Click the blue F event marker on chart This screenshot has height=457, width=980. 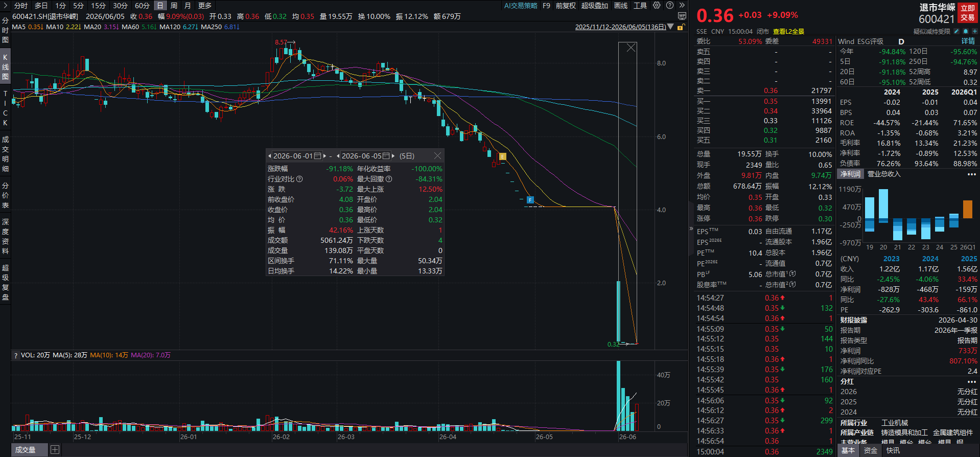click(x=530, y=200)
